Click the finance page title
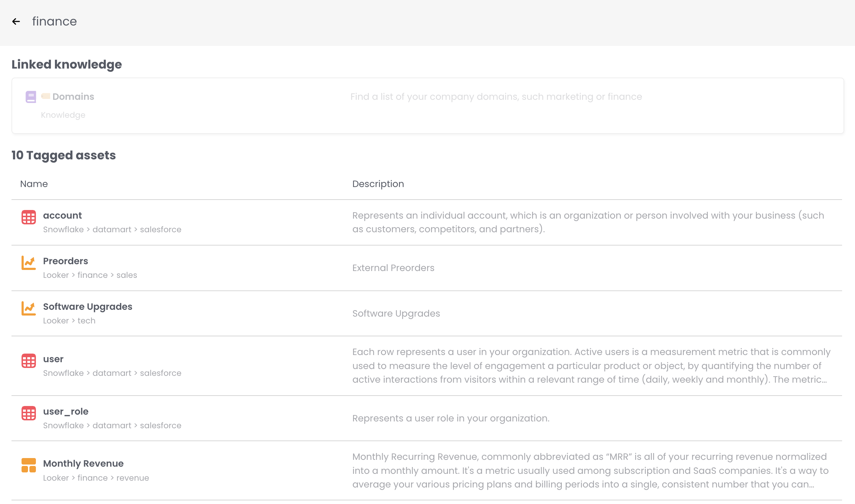 pyautogui.click(x=55, y=22)
